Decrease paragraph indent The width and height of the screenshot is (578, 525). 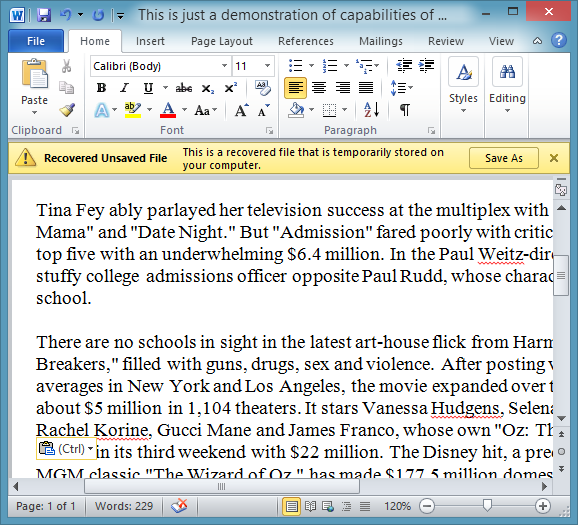[x=404, y=66]
